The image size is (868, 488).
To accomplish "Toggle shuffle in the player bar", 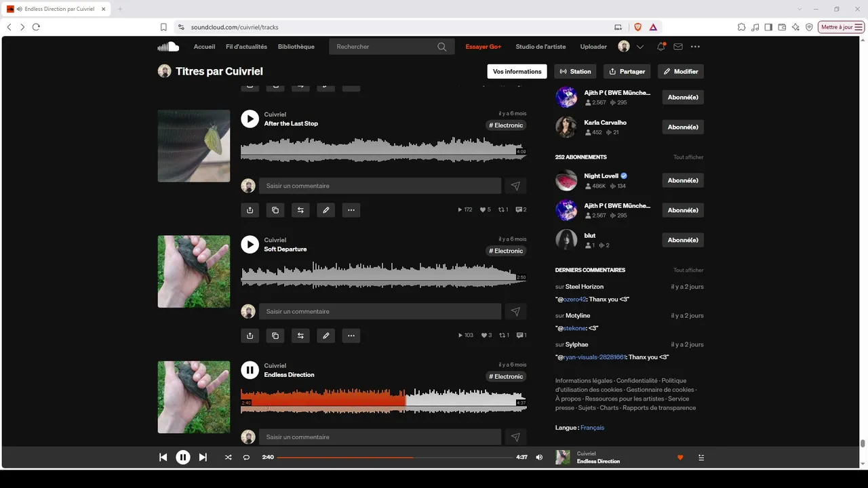I will [229, 457].
